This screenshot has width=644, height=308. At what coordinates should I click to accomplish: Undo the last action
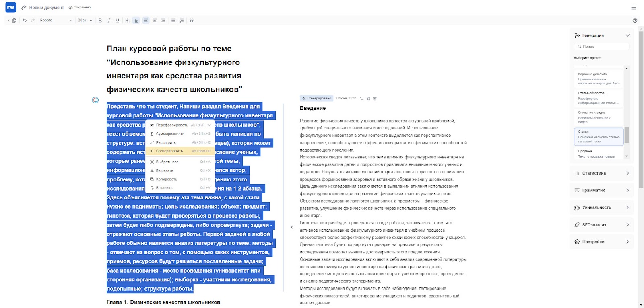pos(25,21)
